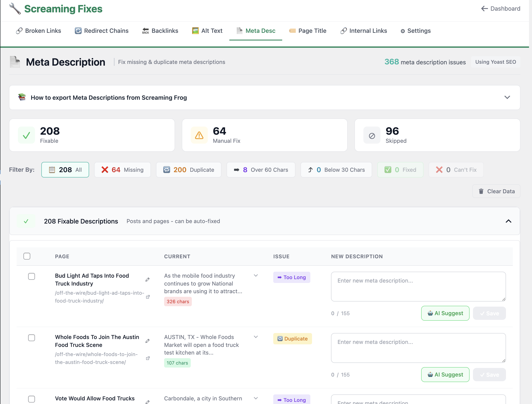
Task: Check the Bud Light Ad row checkbox
Action: (x=32, y=276)
